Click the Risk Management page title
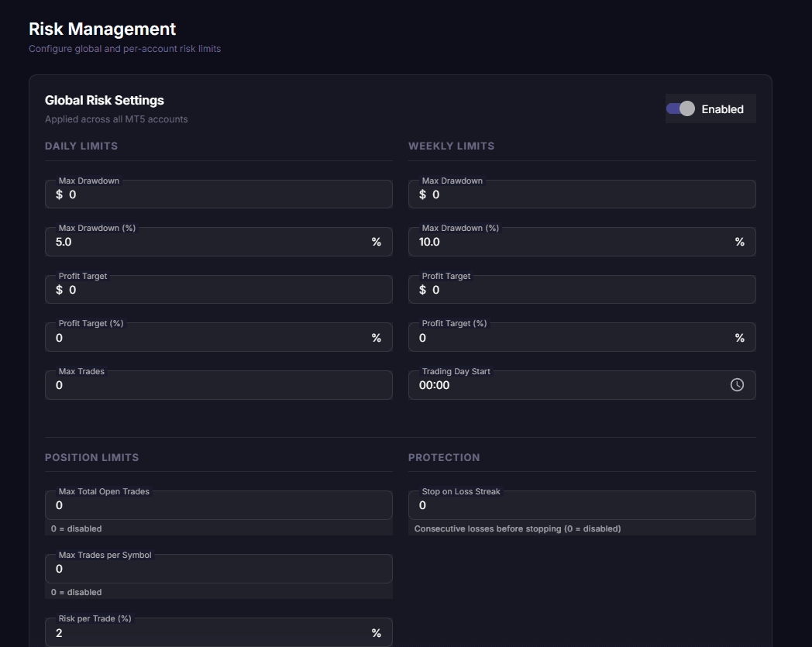The image size is (812, 647). [102, 29]
